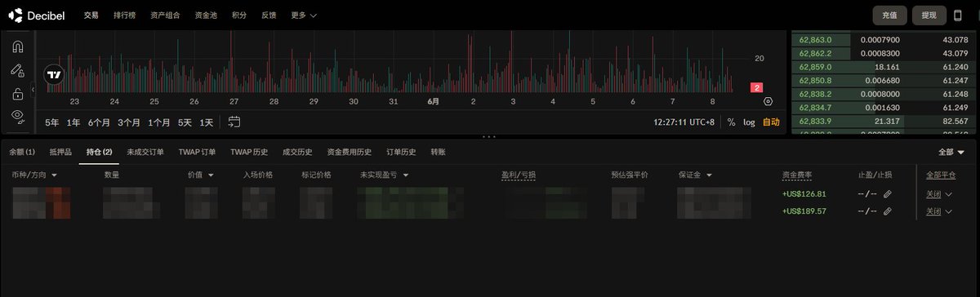Toggle percent scale on the chart

[731, 122]
